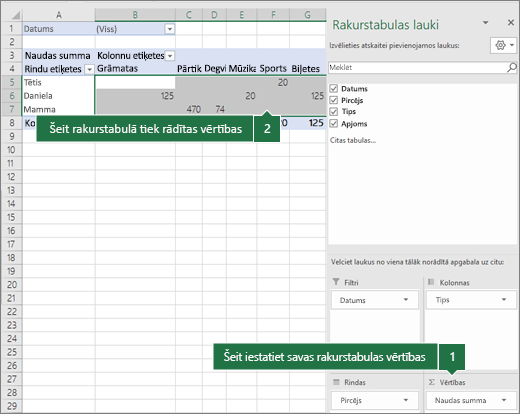
Task: Click the Mamma row label
Action: (x=59, y=109)
